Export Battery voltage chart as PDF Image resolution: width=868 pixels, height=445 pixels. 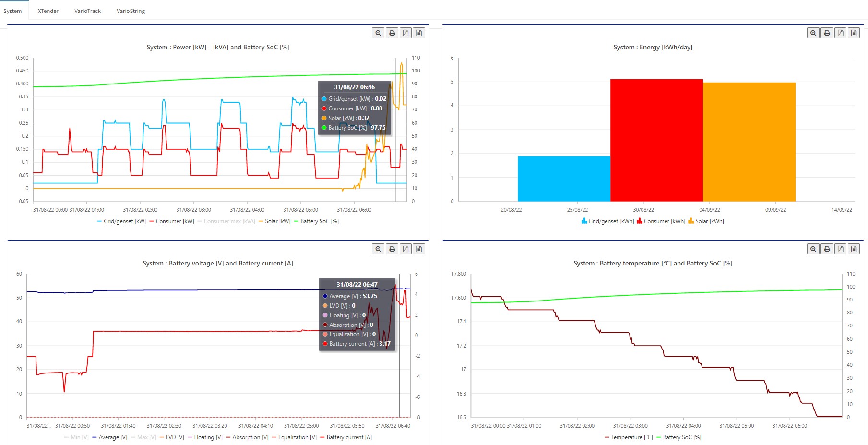(x=405, y=249)
